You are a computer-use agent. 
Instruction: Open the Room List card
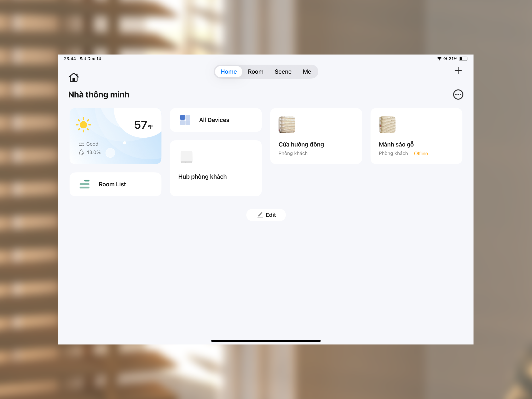tap(115, 184)
